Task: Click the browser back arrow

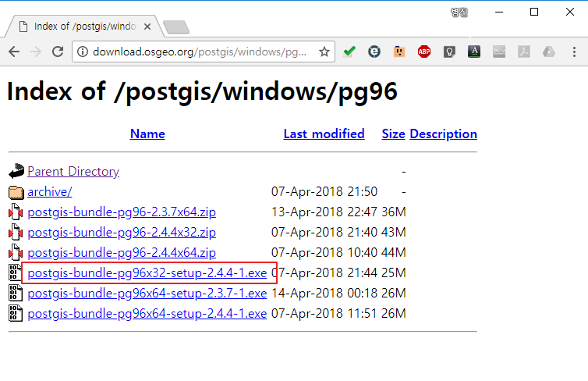Action: click(x=14, y=52)
